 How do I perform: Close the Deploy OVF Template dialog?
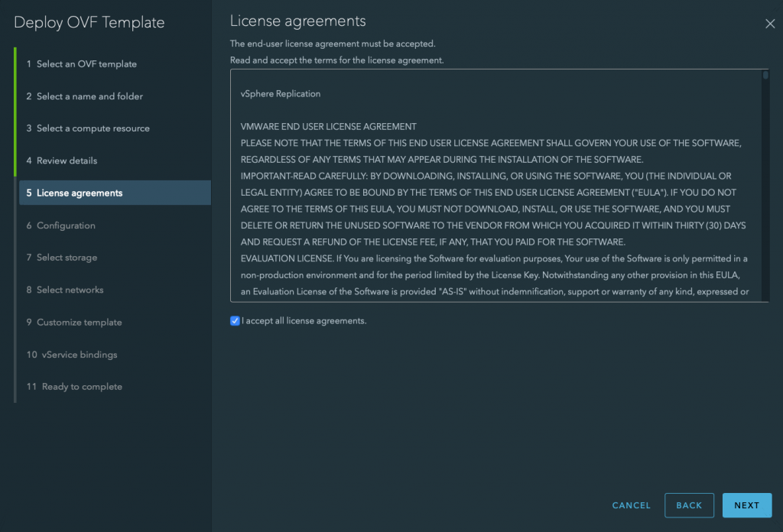click(769, 24)
